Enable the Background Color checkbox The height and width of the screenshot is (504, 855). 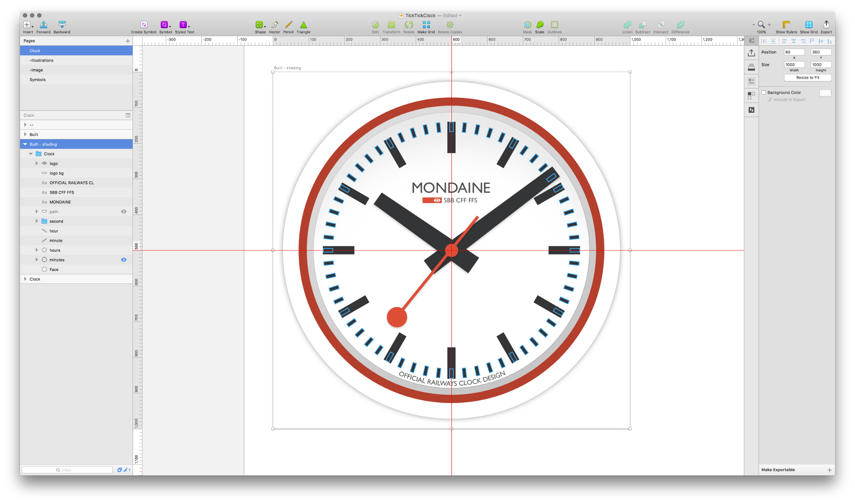pos(764,93)
